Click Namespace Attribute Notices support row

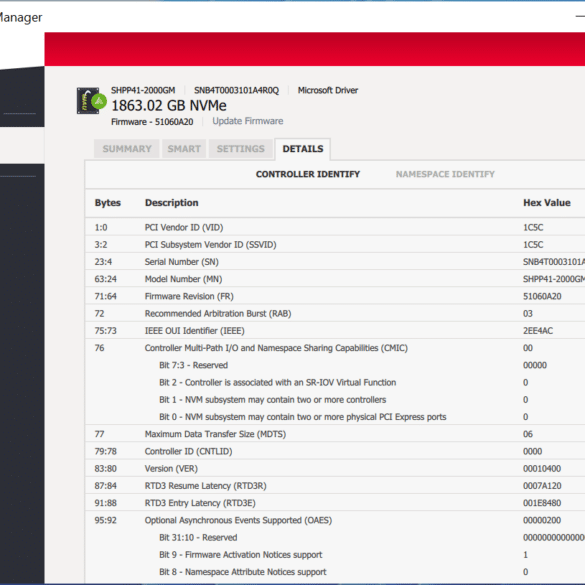point(335,572)
